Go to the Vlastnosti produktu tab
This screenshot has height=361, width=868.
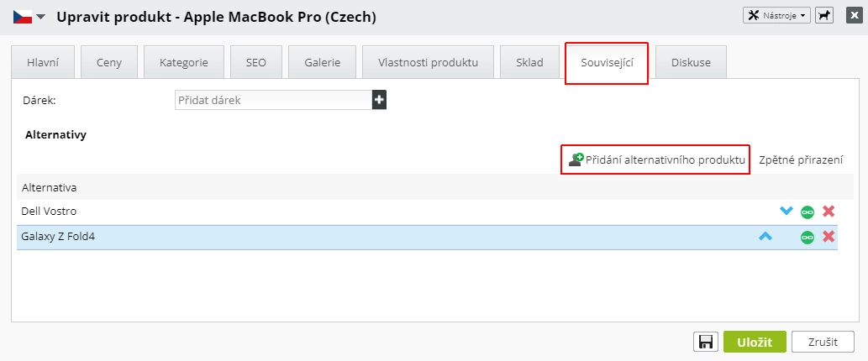tap(428, 62)
